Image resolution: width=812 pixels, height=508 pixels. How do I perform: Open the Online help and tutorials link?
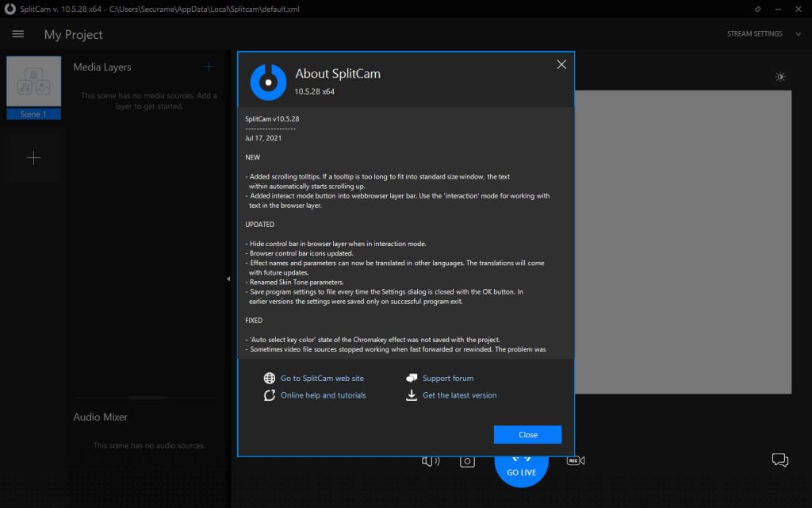click(x=324, y=395)
